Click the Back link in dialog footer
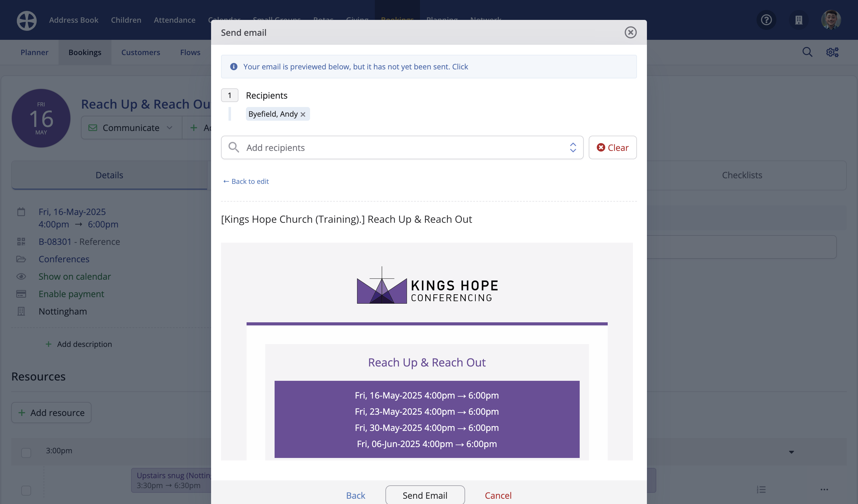 pos(355,495)
